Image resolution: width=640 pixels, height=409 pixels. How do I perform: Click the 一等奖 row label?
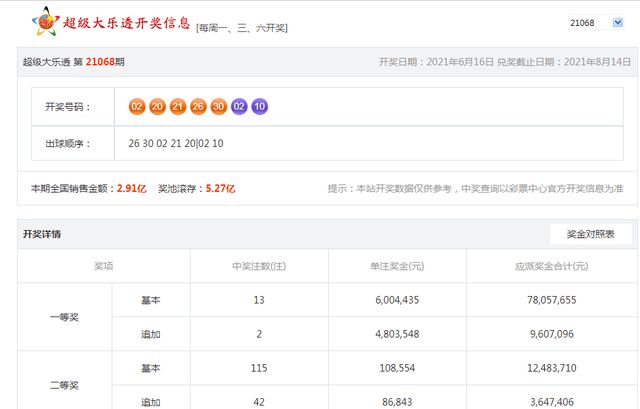click(64, 317)
